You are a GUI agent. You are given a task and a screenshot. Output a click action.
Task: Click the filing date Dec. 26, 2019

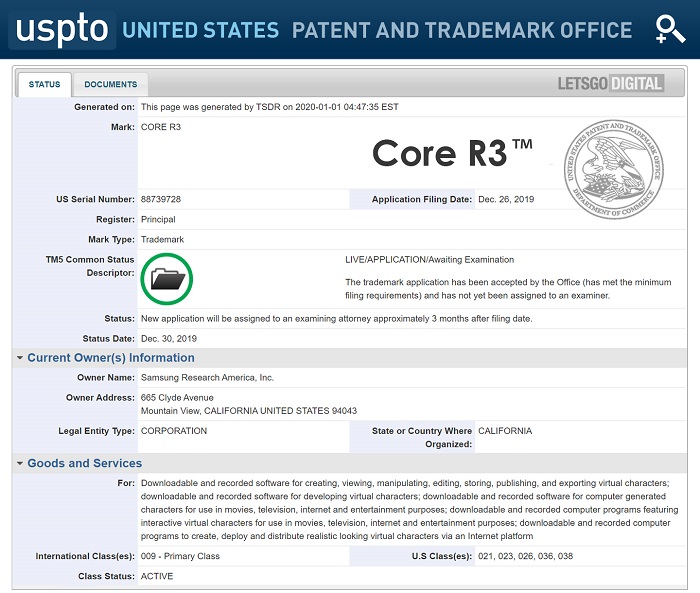[x=506, y=199]
